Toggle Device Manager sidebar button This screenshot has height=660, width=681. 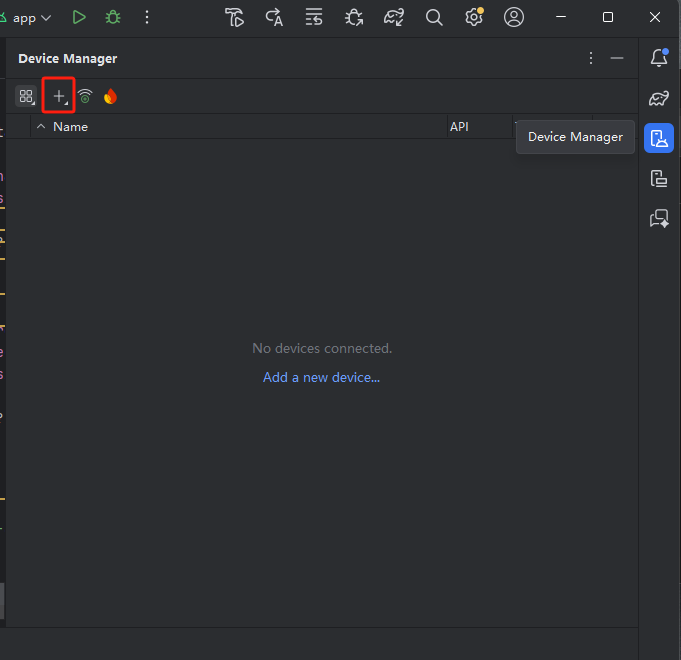click(659, 138)
